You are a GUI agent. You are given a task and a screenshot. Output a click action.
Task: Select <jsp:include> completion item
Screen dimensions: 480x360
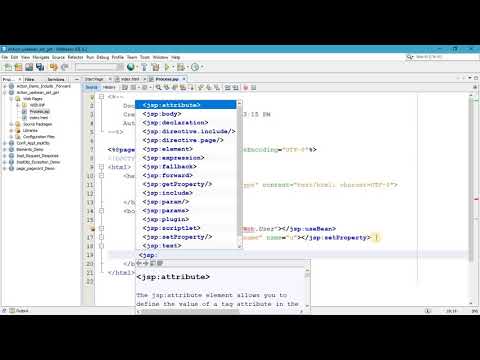point(186,193)
